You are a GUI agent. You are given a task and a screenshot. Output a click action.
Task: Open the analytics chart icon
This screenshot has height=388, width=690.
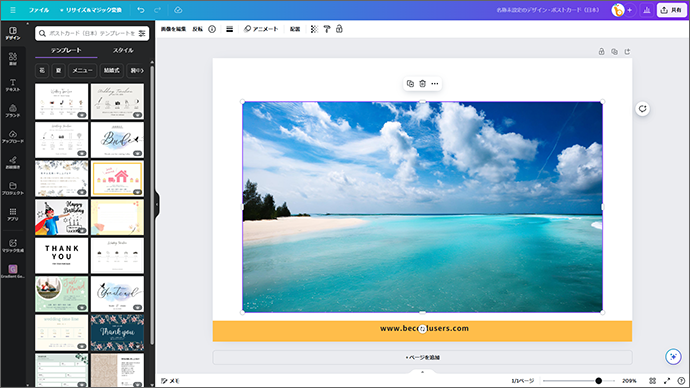pos(646,10)
